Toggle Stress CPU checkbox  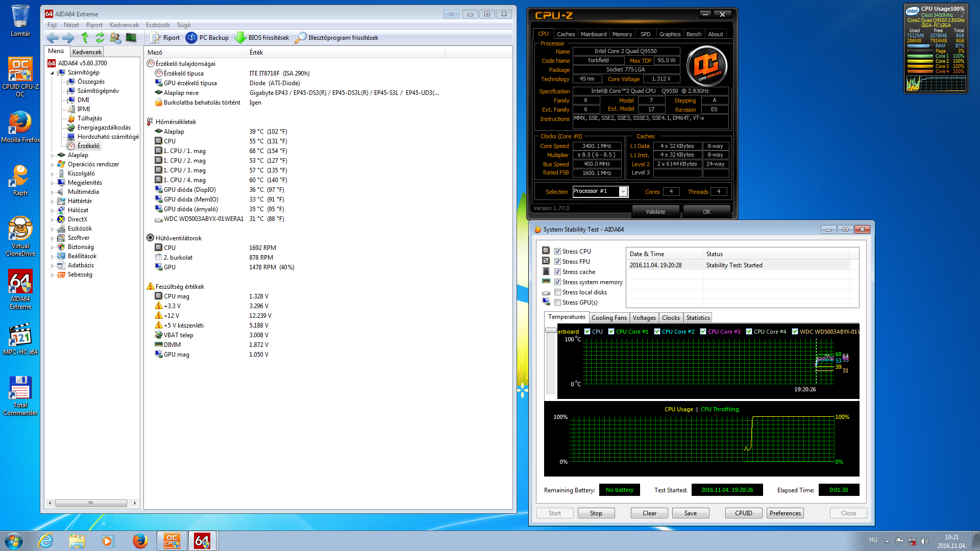point(558,252)
